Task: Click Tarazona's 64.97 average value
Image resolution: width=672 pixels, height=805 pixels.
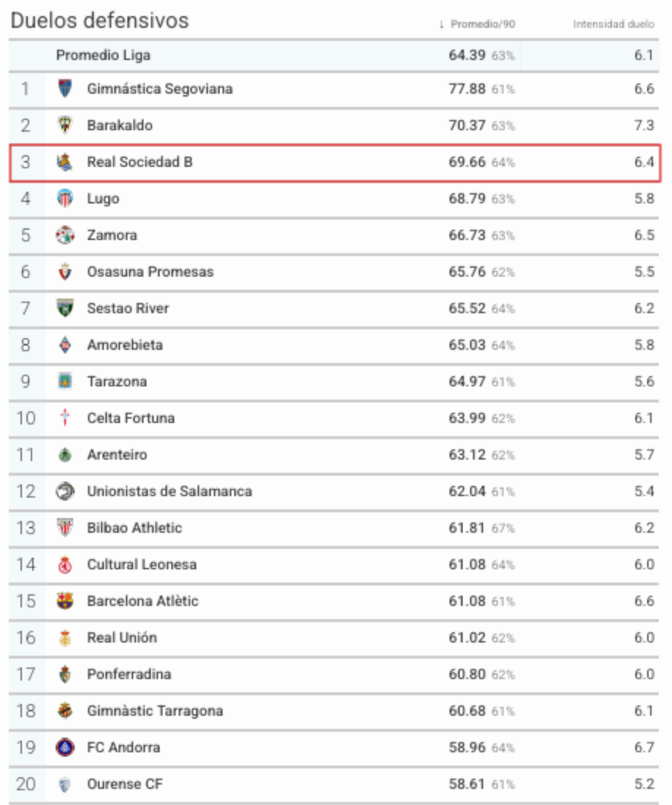Action: (466, 382)
